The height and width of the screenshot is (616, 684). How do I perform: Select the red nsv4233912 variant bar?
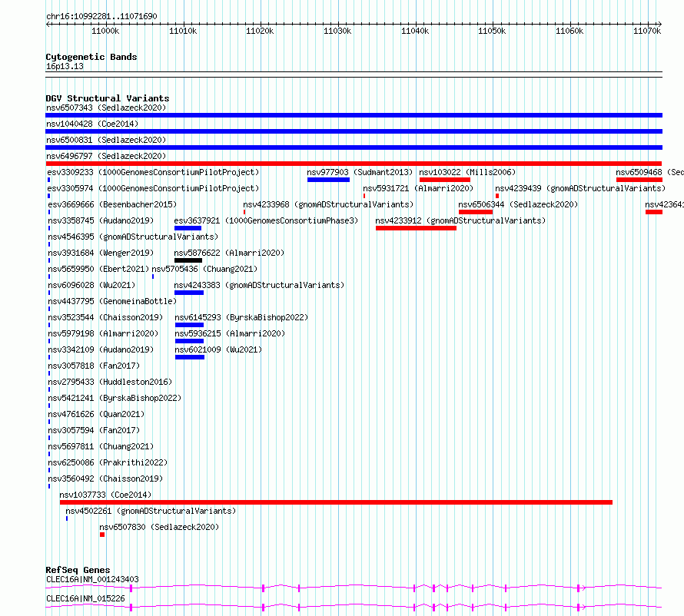(416, 228)
